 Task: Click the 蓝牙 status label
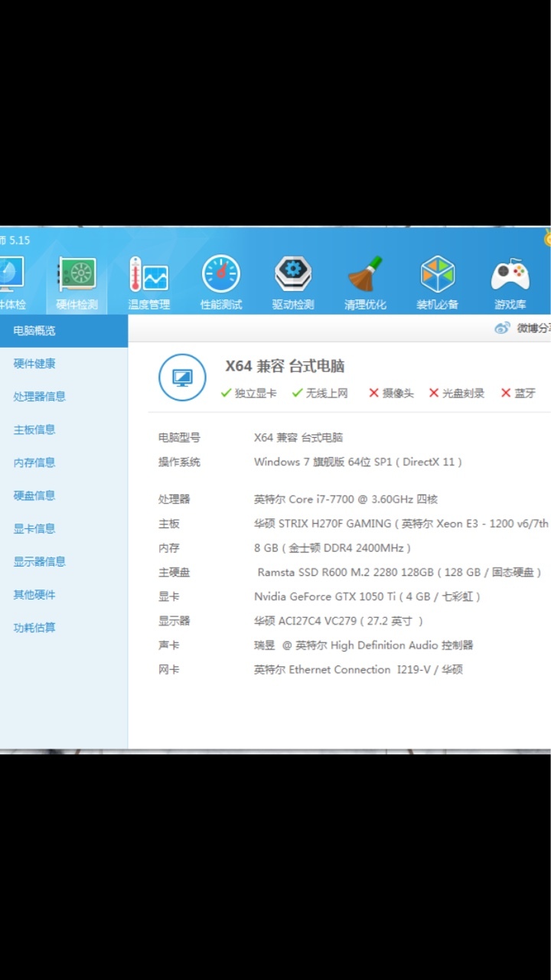[525, 393]
